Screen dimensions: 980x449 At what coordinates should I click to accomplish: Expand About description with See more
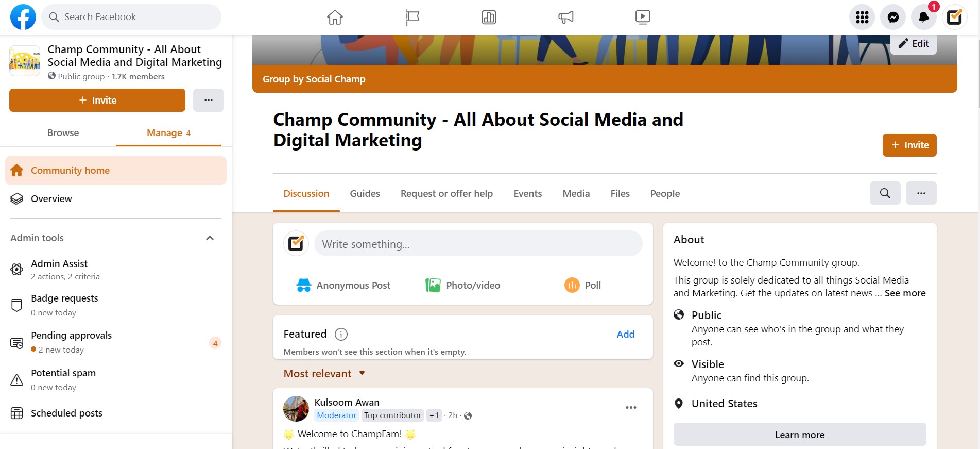pos(905,293)
